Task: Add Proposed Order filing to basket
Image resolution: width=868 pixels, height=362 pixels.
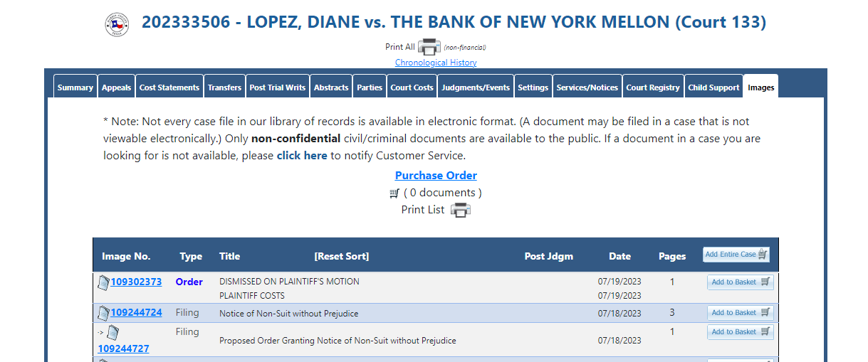Action: click(x=740, y=332)
